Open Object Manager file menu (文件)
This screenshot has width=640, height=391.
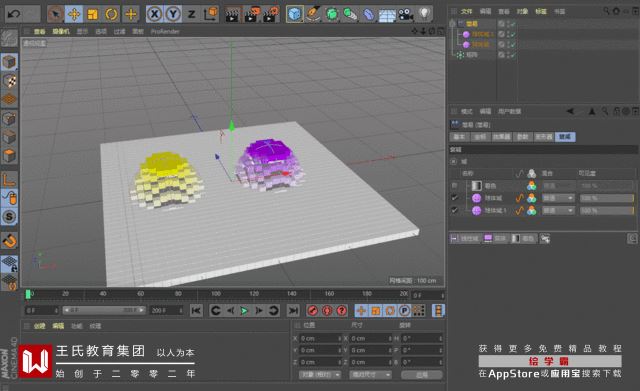pos(466,11)
